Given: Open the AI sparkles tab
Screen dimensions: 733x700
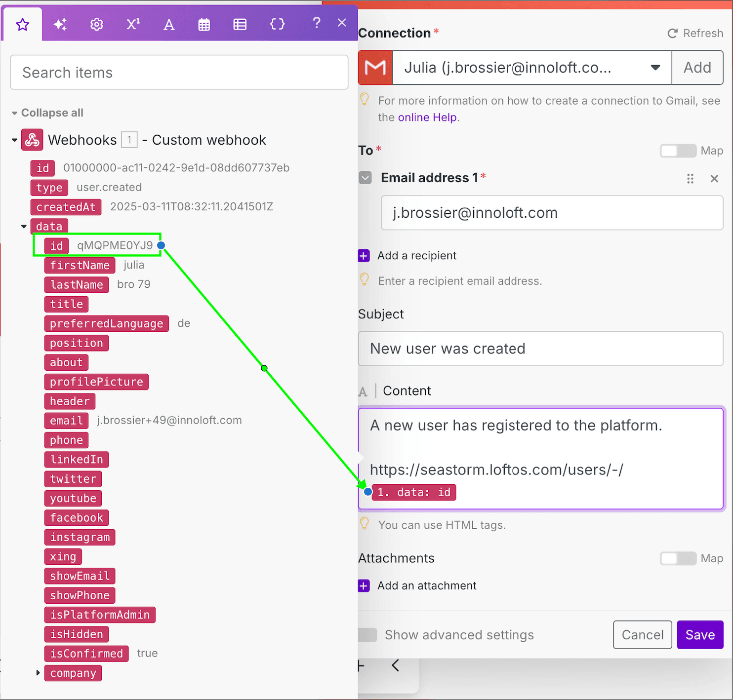Looking at the screenshot, I should (60, 24).
